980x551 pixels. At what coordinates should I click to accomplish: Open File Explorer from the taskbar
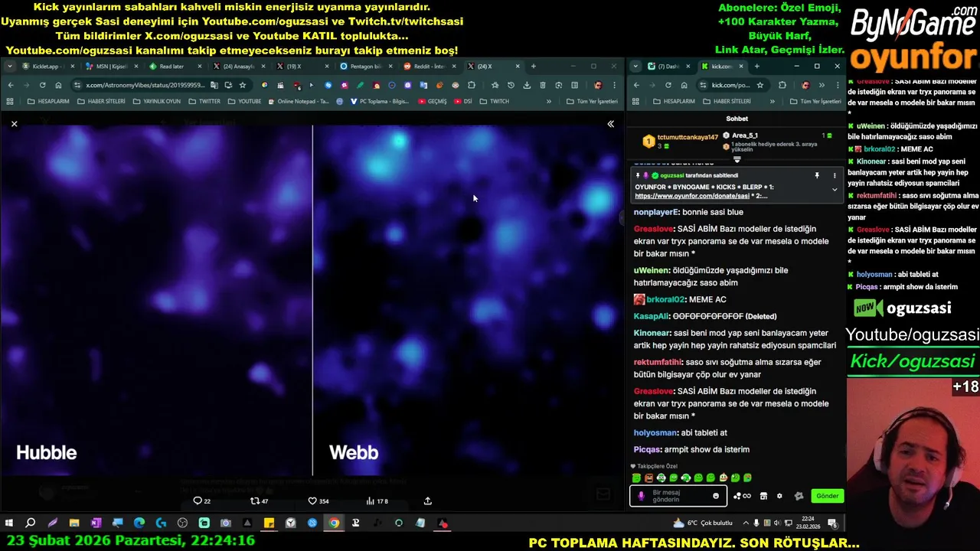click(x=74, y=523)
